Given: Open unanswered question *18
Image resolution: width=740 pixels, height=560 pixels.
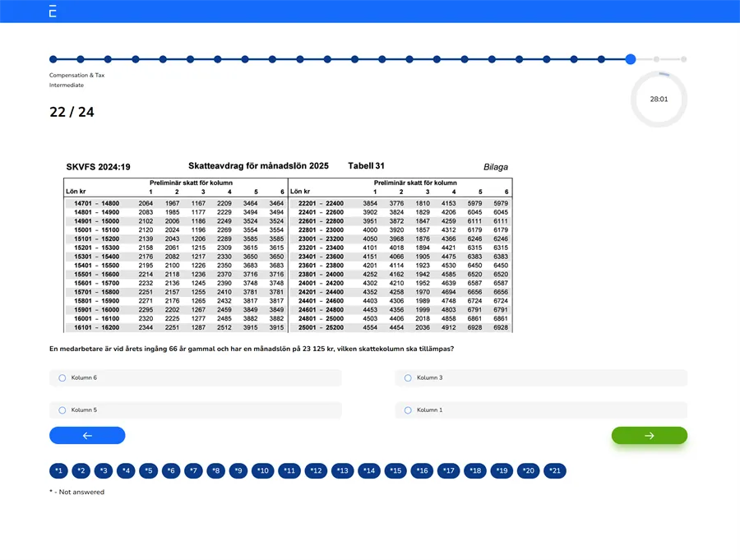Looking at the screenshot, I should pyautogui.click(x=475, y=471).
